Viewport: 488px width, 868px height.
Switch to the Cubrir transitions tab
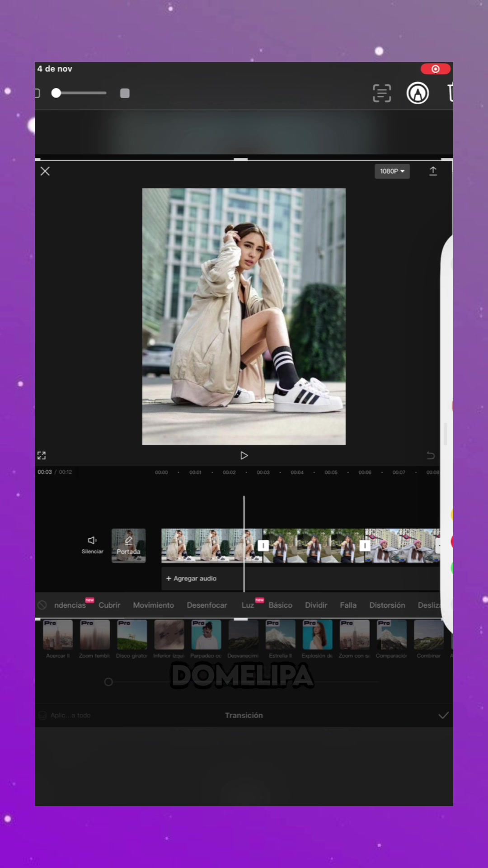tap(109, 605)
